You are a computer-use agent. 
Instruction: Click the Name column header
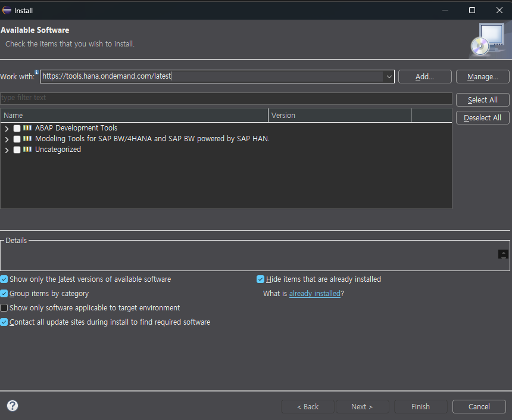[134, 116]
